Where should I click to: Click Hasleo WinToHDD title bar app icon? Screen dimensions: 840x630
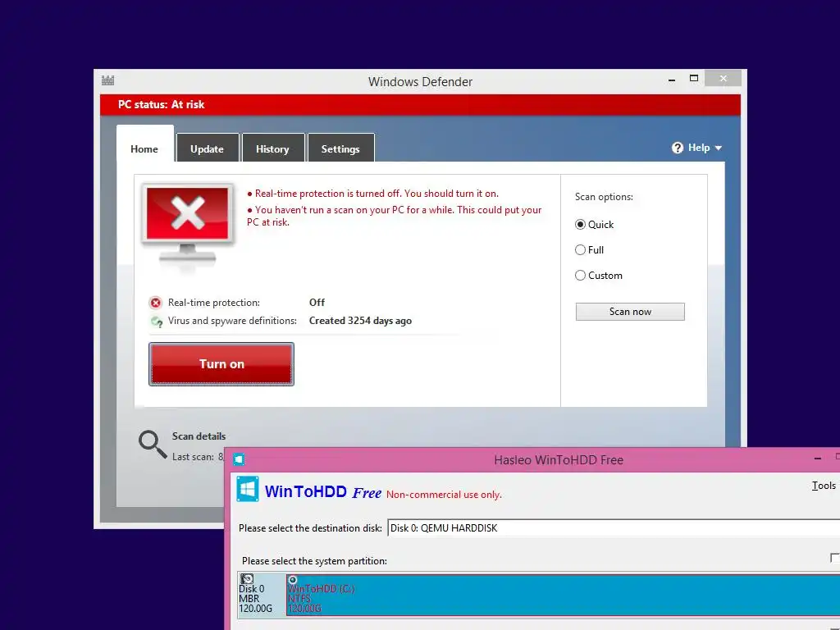click(239, 459)
